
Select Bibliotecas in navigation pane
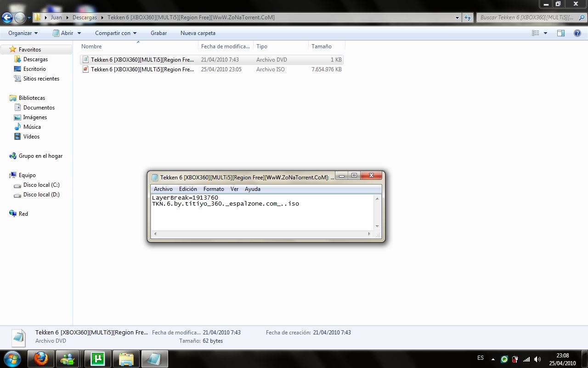[32, 98]
